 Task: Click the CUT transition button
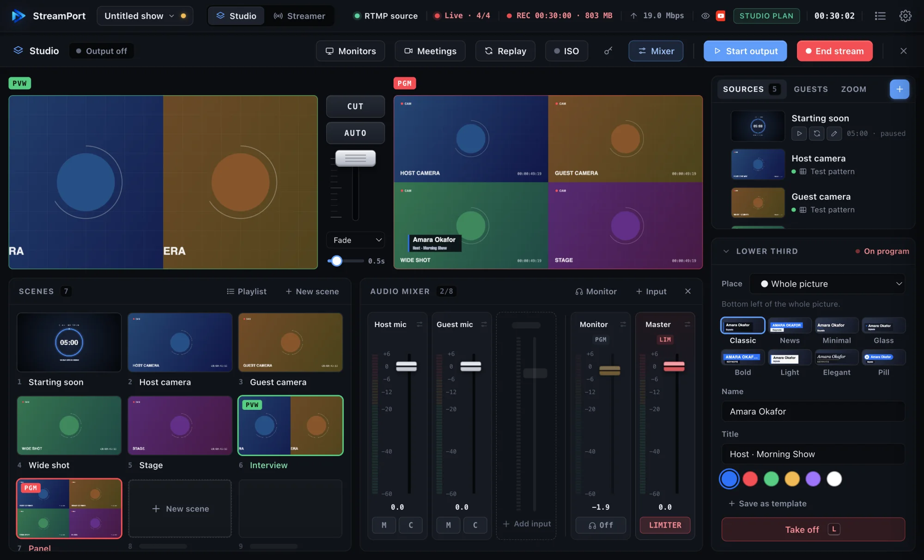(x=355, y=106)
